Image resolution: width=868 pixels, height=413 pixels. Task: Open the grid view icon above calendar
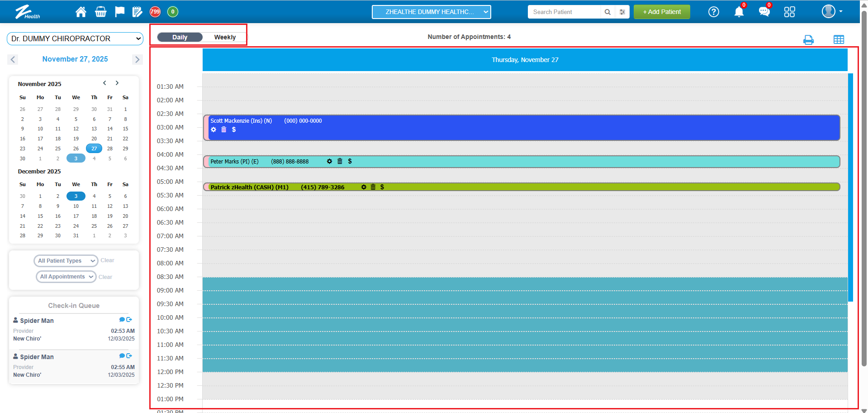click(x=839, y=40)
